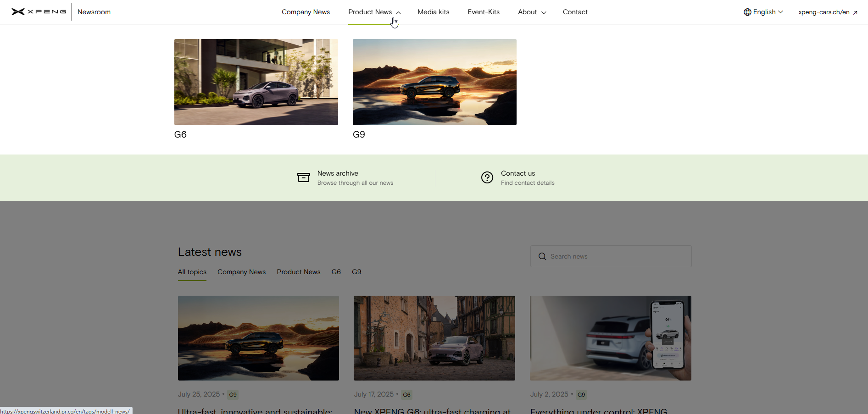This screenshot has height=414, width=868.
Task: Open Company News in the top navigation
Action: click(x=306, y=12)
